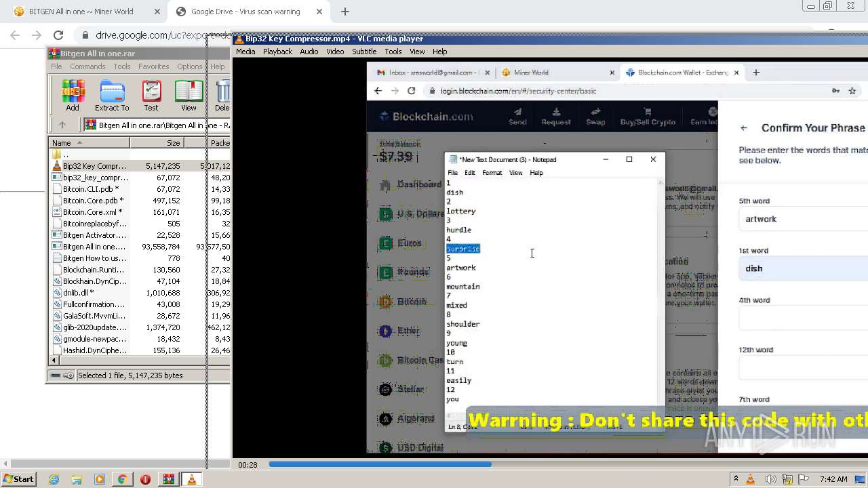Open VLC Video menu
This screenshot has width=868, height=488.
[x=335, y=52]
